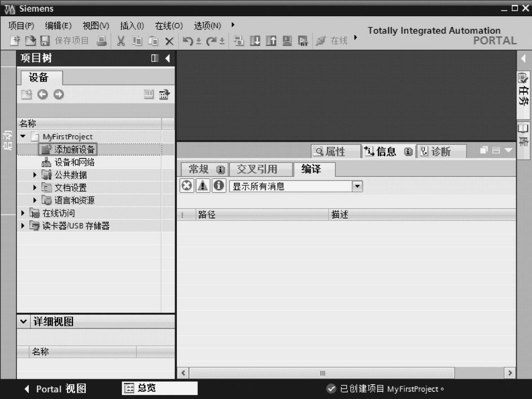Image resolution: width=532 pixels, height=399 pixels.
Task: Click the new item icon under the 设备 tab
Action: click(x=26, y=94)
